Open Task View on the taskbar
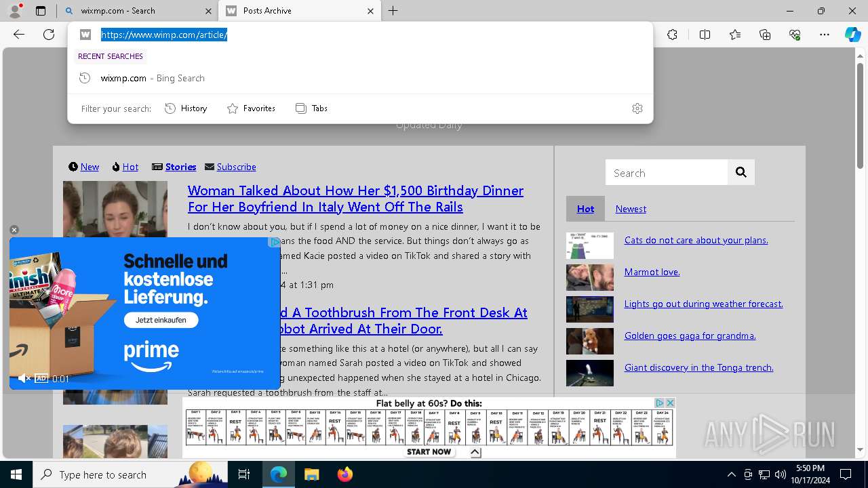Viewport: 868px width, 488px height. pos(244,474)
